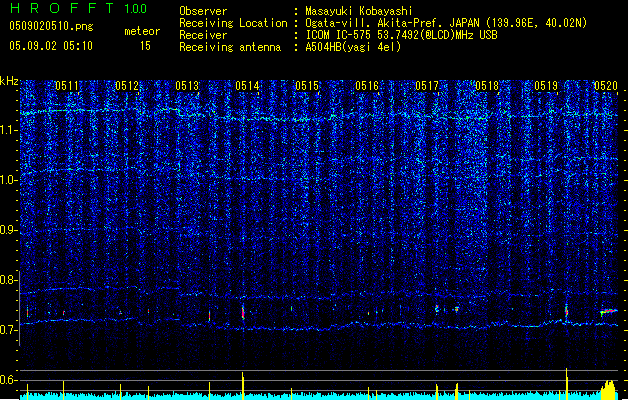
Task: Click the Observer field label
Action: point(203,11)
